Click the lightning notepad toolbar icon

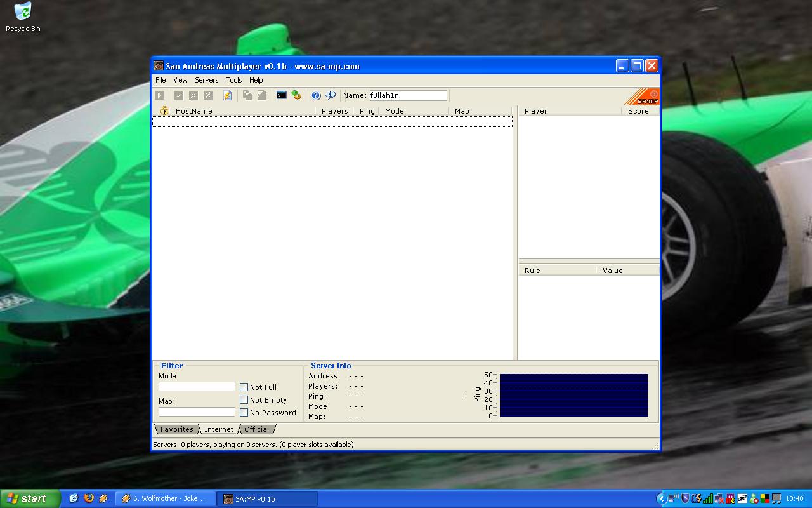(x=227, y=95)
